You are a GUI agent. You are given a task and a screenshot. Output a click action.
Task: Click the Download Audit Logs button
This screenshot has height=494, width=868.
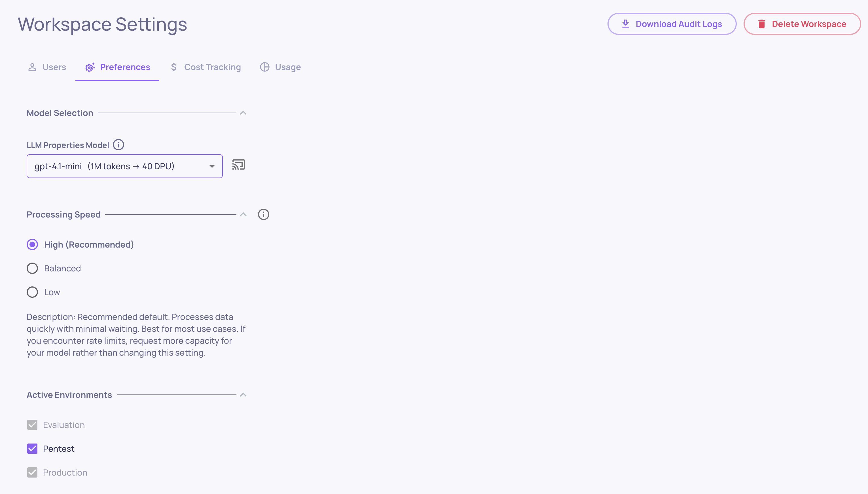pyautogui.click(x=672, y=24)
